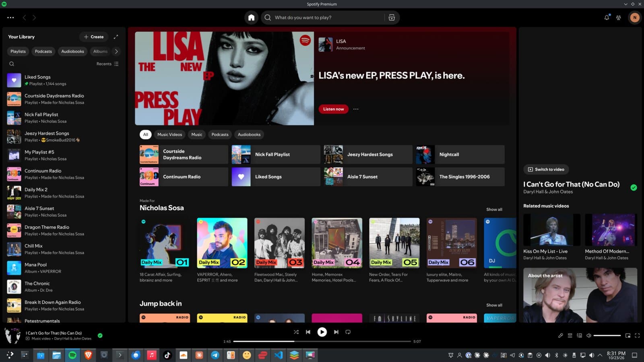
Task: Go to previous track
Action: tap(308, 332)
